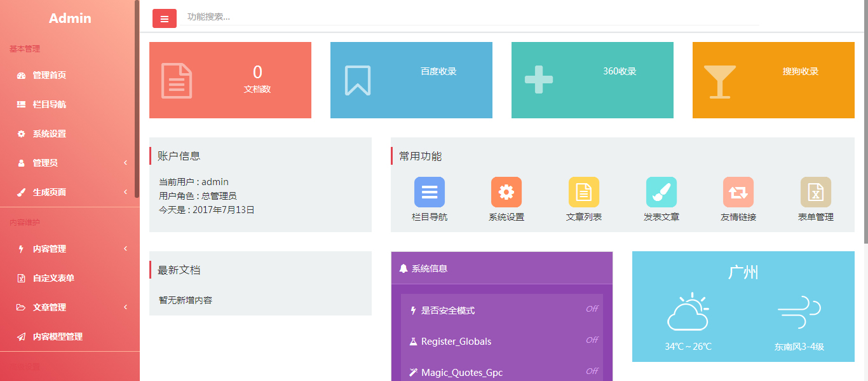
Task: Click the 功能搜索 search field
Action: [470, 17]
